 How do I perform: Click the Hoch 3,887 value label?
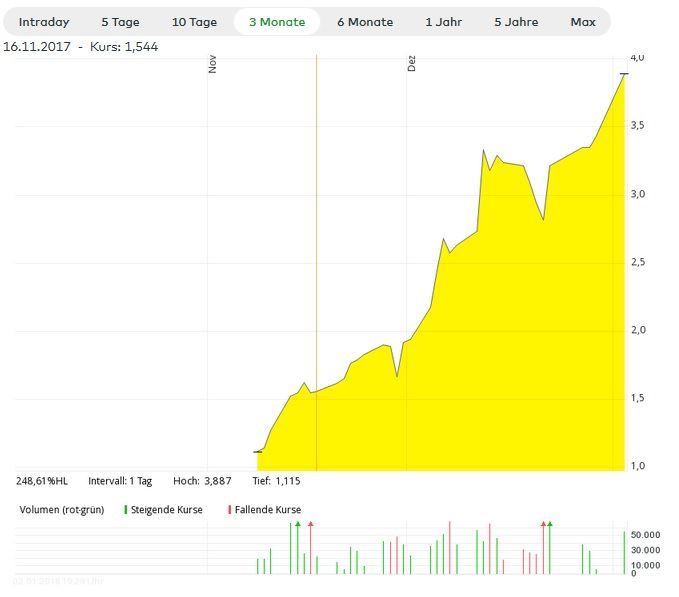[202, 481]
